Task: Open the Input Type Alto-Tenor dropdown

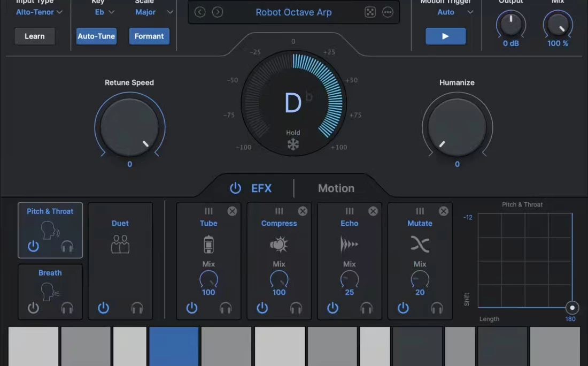Action: (x=39, y=12)
